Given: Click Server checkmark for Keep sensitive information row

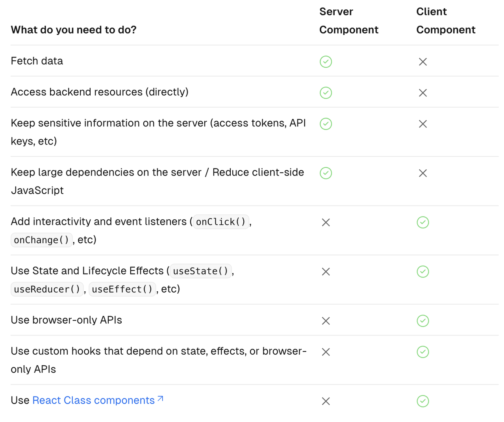Looking at the screenshot, I should pyautogui.click(x=326, y=124).
